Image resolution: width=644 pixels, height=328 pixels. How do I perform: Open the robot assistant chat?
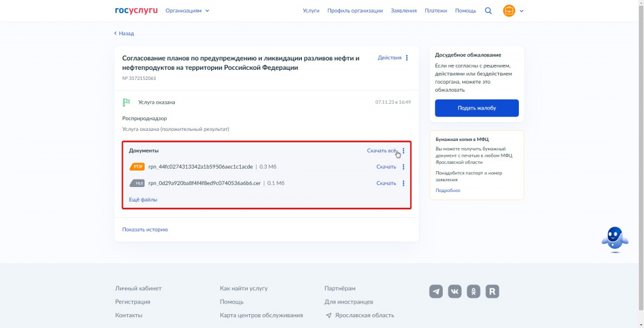(615, 239)
